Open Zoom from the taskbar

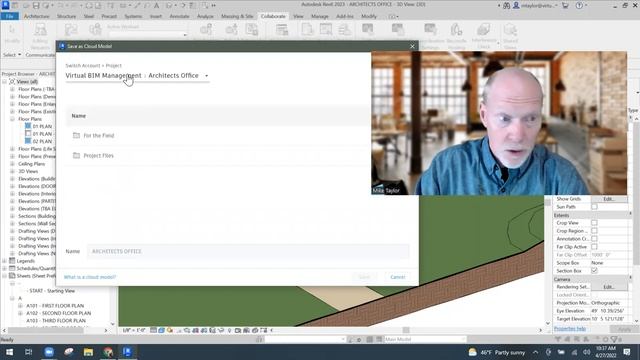[49, 352]
